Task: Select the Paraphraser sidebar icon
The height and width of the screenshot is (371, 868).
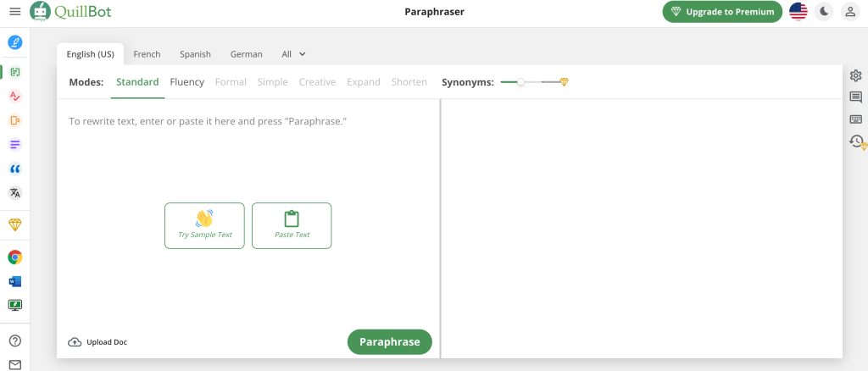Action: [15, 72]
